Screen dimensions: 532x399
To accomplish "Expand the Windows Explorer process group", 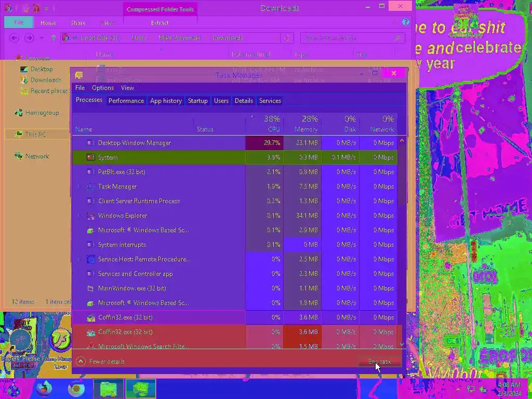I will pyautogui.click(x=79, y=216).
